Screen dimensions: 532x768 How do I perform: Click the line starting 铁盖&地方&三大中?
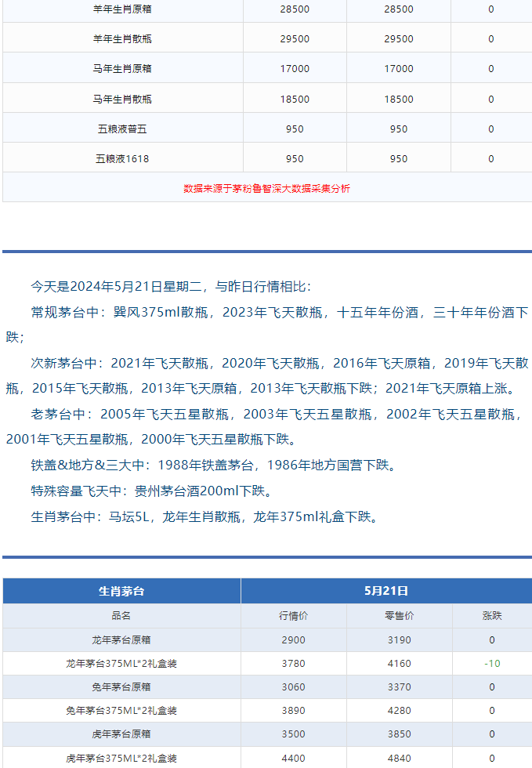[x=215, y=465]
